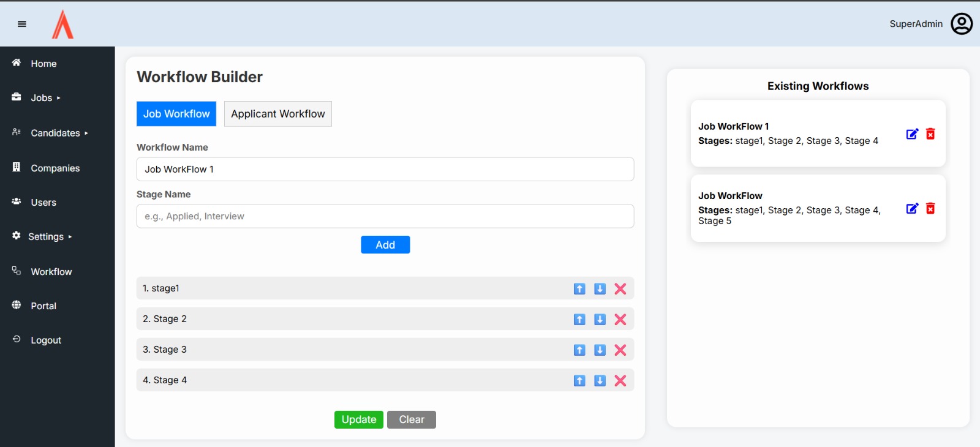Move Stage 4 up with arrow icon
The height and width of the screenshot is (447, 980).
[x=579, y=381]
